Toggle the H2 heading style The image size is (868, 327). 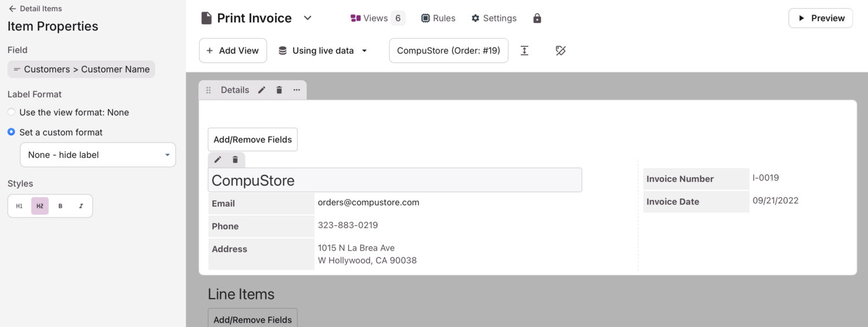pyautogui.click(x=40, y=206)
